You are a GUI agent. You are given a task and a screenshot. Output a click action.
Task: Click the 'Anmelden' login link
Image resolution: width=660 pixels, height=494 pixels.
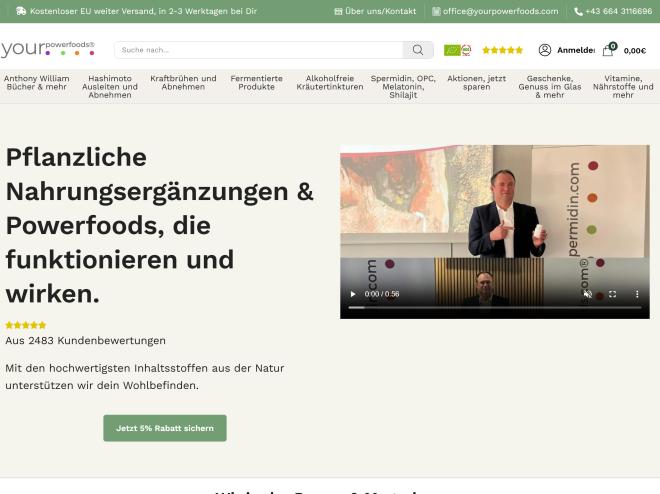point(576,50)
